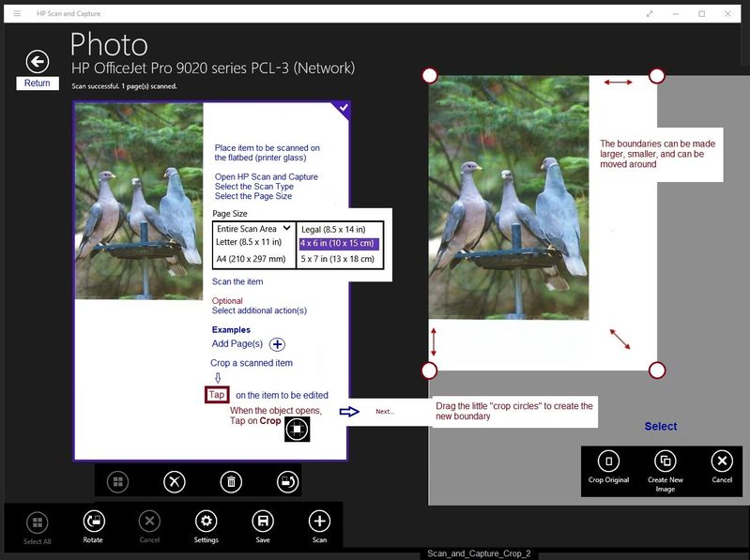
Task: Click the 'Select additional action(s)' text
Action: point(259,310)
